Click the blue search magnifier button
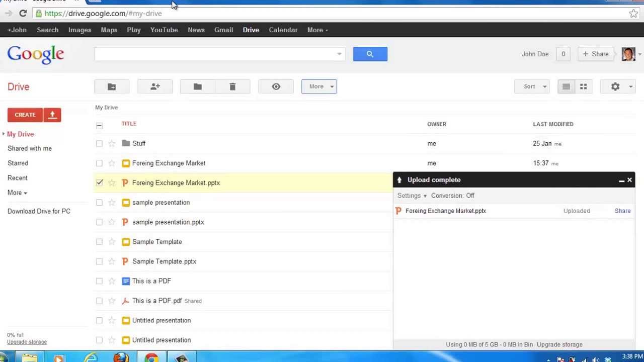The width and height of the screenshot is (644, 362). [370, 54]
